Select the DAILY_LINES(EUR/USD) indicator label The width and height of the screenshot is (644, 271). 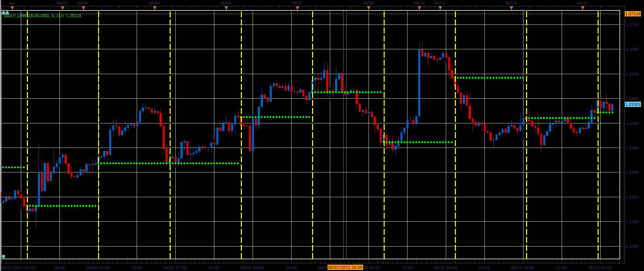pos(42,16)
